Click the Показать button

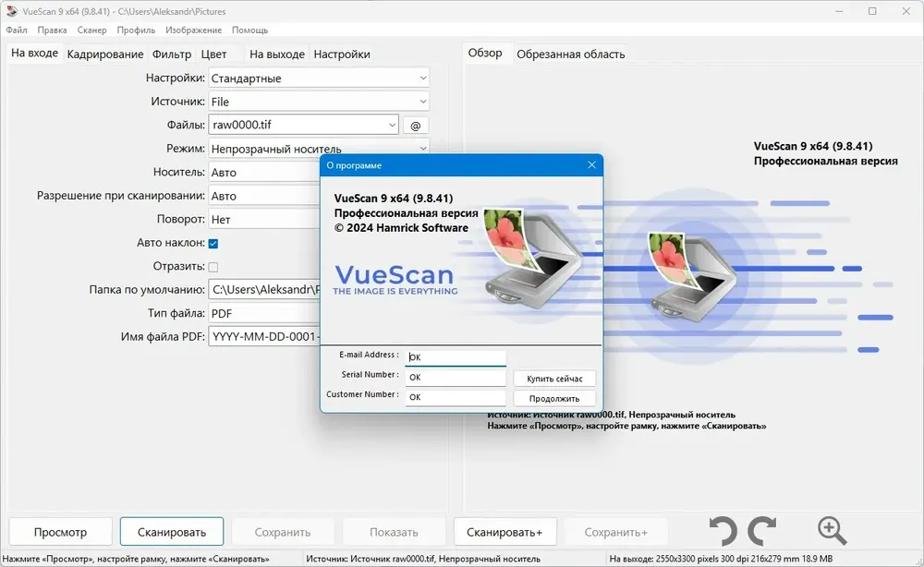coord(394,532)
